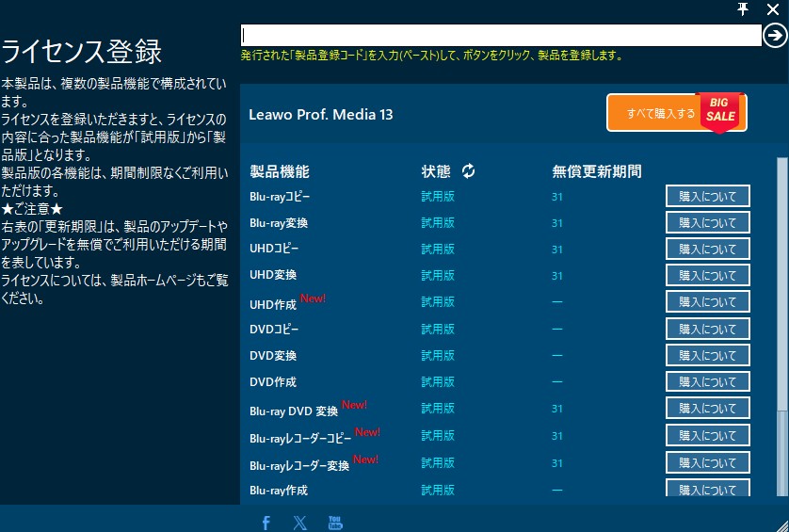The image size is (789, 532).
Task: Click 購入について for UHD変換
Action: (x=707, y=275)
